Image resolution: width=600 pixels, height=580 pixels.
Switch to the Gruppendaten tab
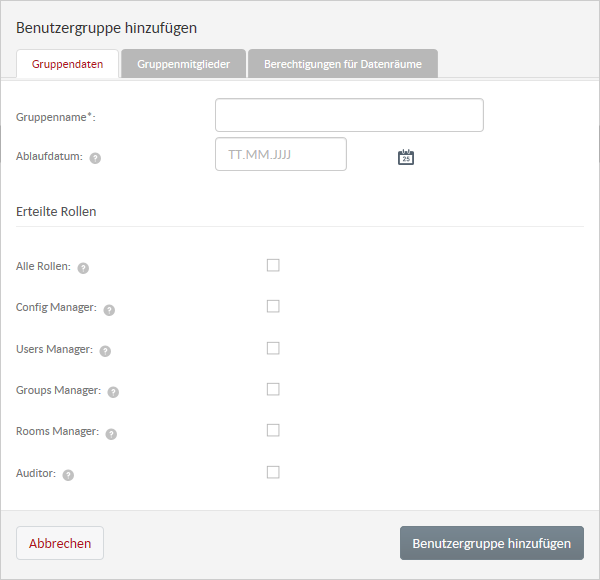click(67, 64)
